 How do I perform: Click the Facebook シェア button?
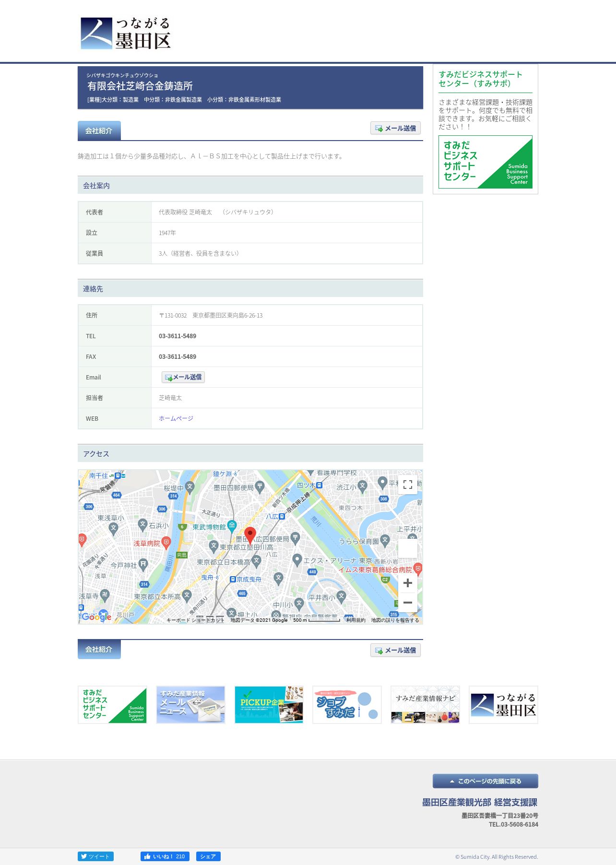pos(208,856)
